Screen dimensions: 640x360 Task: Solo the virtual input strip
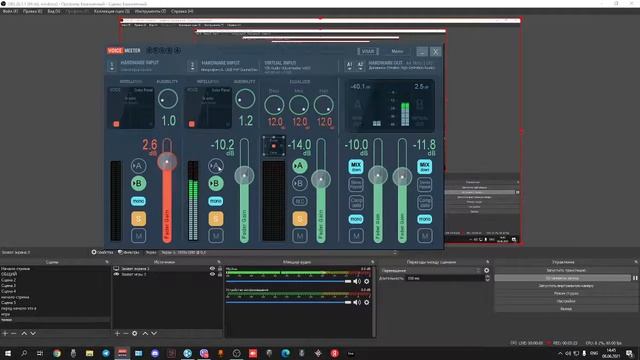(x=300, y=219)
